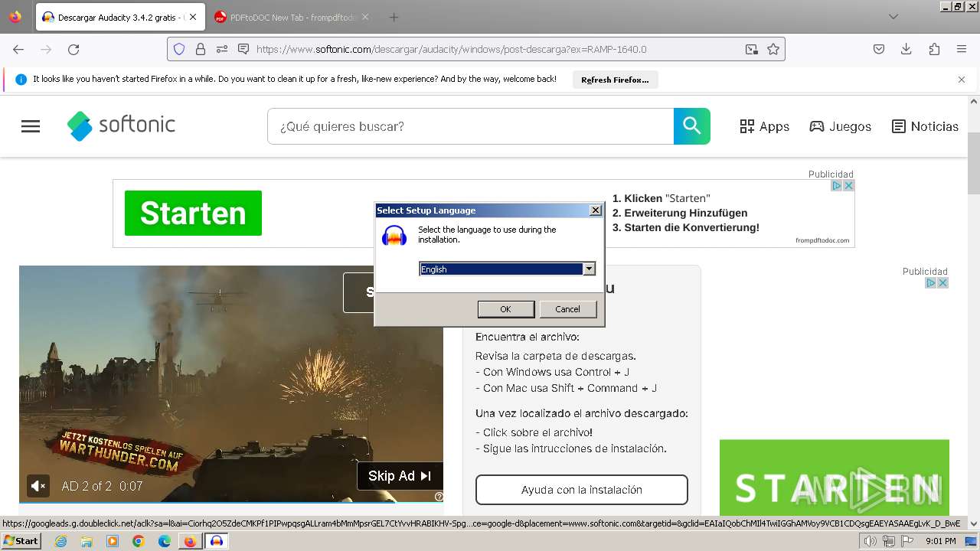Open Windows Start menu
Viewport: 980px width, 551px height.
click(21, 541)
